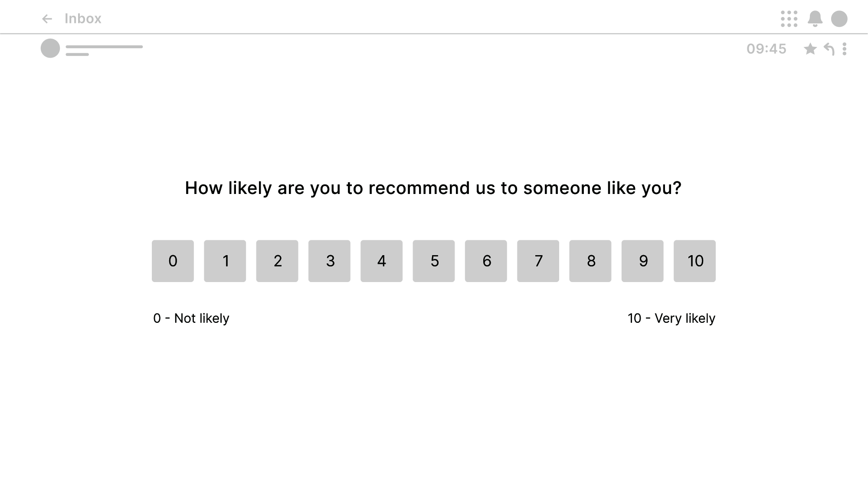Viewport: 868px width, 486px height.
Task: Click the Inbox label
Action: point(83,19)
